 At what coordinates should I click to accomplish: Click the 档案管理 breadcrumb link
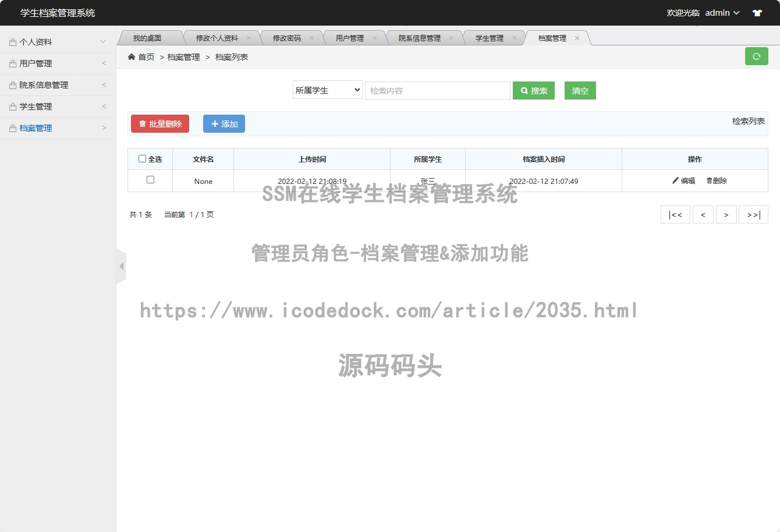184,57
